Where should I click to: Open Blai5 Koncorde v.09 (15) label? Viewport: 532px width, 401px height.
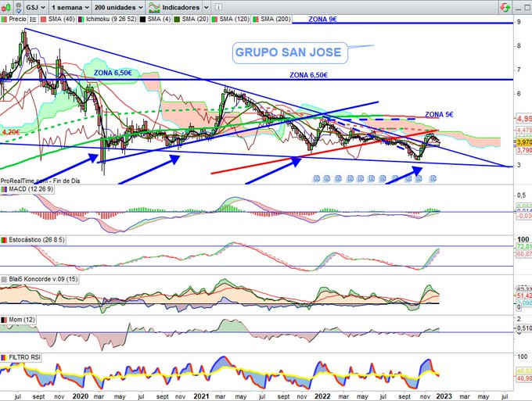point(43,279)
